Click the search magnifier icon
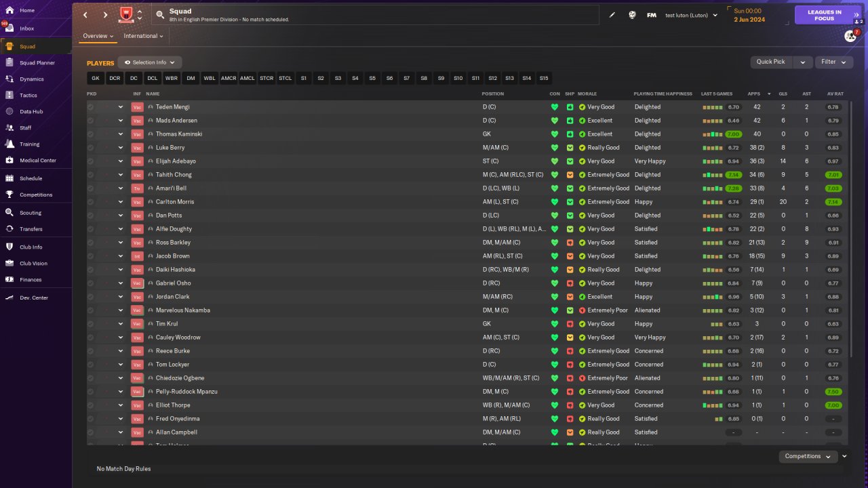This screenshot has height=488, width=868. pyautogui.click(x=160, y=14)
